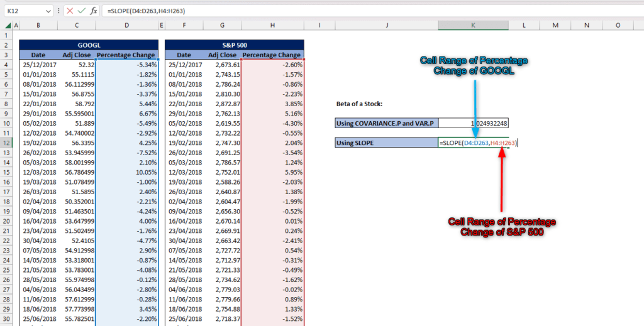Screen dimensions: 644x326
Task: Select S&P 500 Adj Close 2,673.61
Action: click(x=222, y=64)
